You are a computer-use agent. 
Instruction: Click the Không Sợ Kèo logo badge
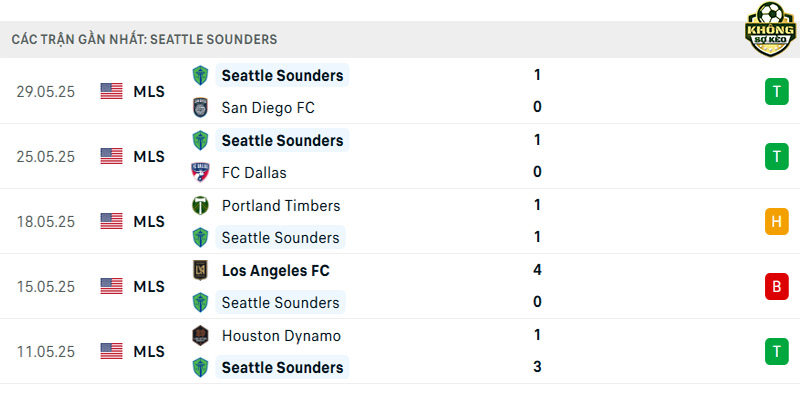point(770,29)
